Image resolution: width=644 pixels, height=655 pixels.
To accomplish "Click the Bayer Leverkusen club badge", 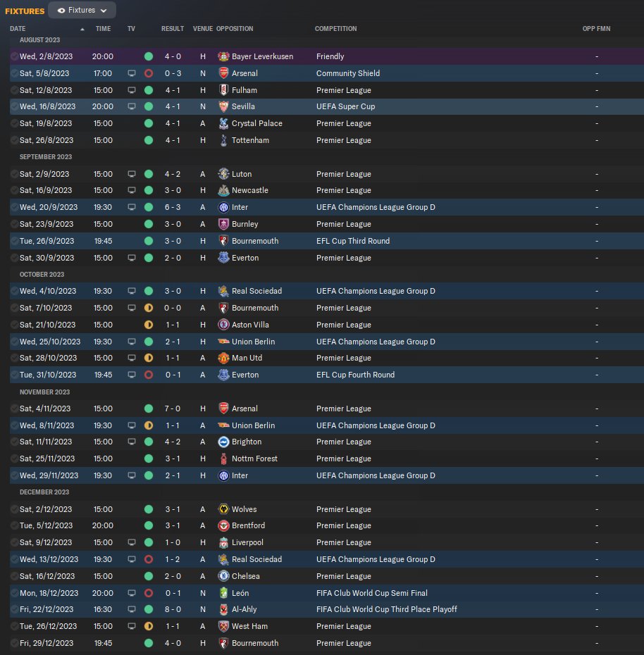I will [223, 56].
